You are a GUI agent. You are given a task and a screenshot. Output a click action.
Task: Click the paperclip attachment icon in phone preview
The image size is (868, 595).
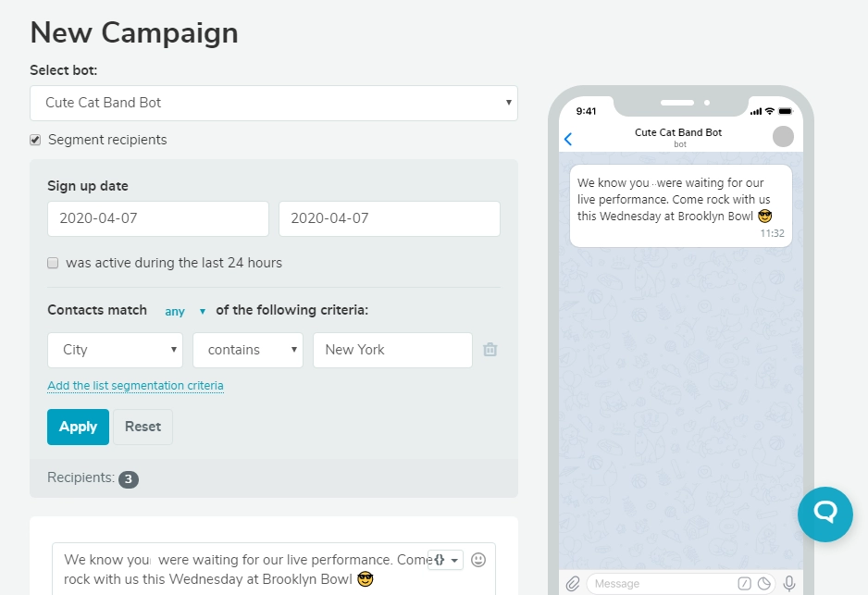pos(574,583)
